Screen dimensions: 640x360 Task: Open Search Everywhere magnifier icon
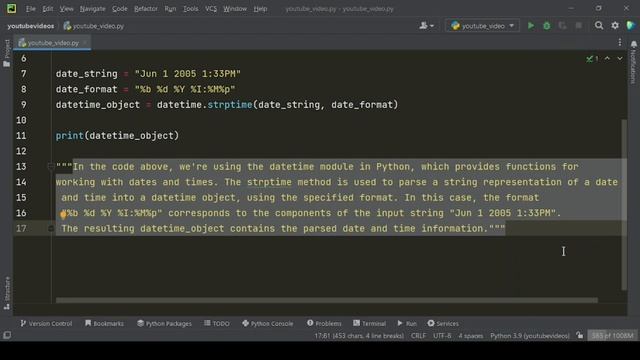(x=599, y=26)
